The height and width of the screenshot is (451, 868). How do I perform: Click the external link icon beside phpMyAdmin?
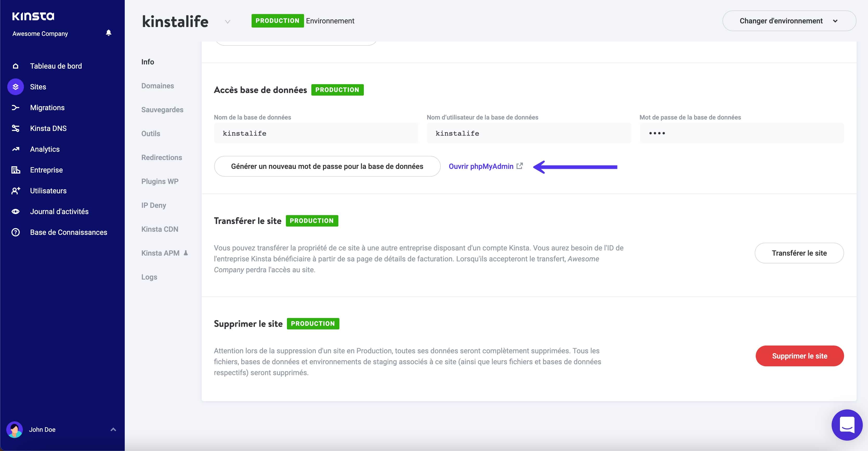[x=520, y=166]
